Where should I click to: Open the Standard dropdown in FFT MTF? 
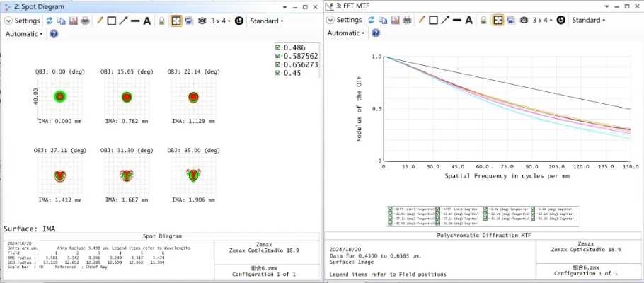coord(589,21)
